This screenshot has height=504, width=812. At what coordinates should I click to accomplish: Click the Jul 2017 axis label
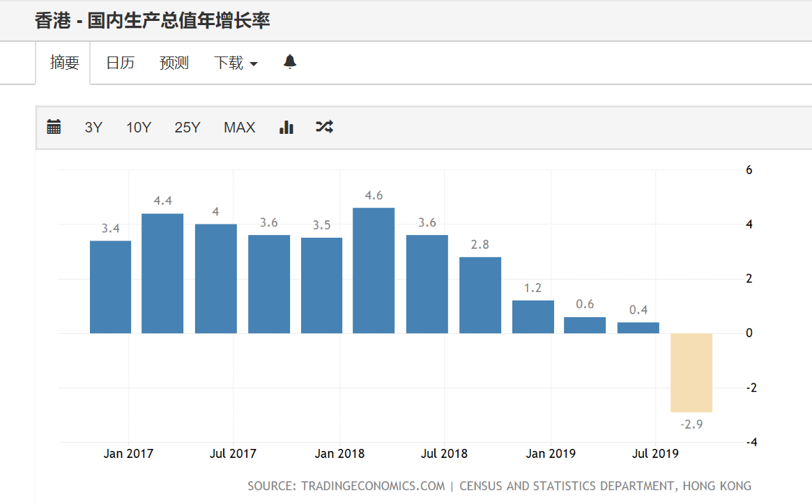point(233,454)
